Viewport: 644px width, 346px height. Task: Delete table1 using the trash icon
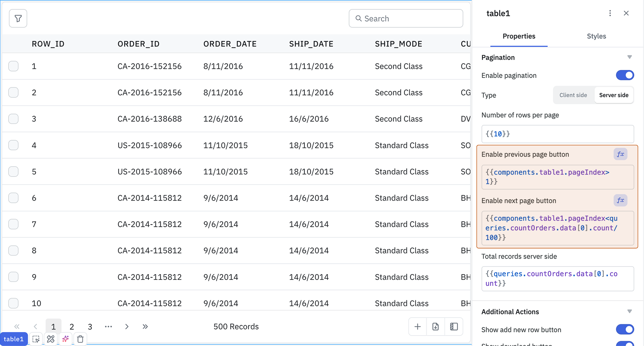click(80, 339)
